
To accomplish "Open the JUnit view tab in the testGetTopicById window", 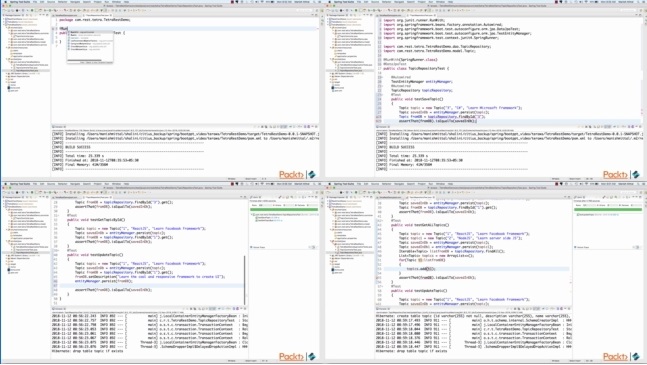I will (255, 198).
